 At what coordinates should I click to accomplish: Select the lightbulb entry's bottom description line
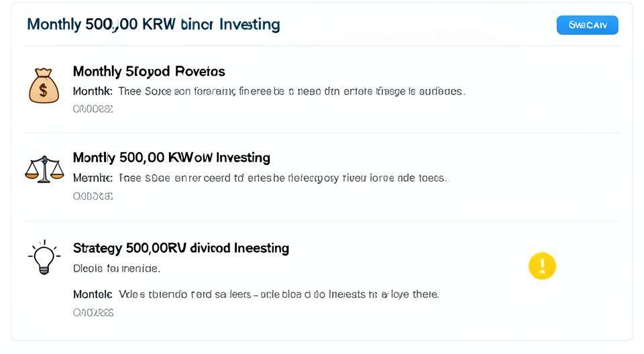click(x=278, y=294)
